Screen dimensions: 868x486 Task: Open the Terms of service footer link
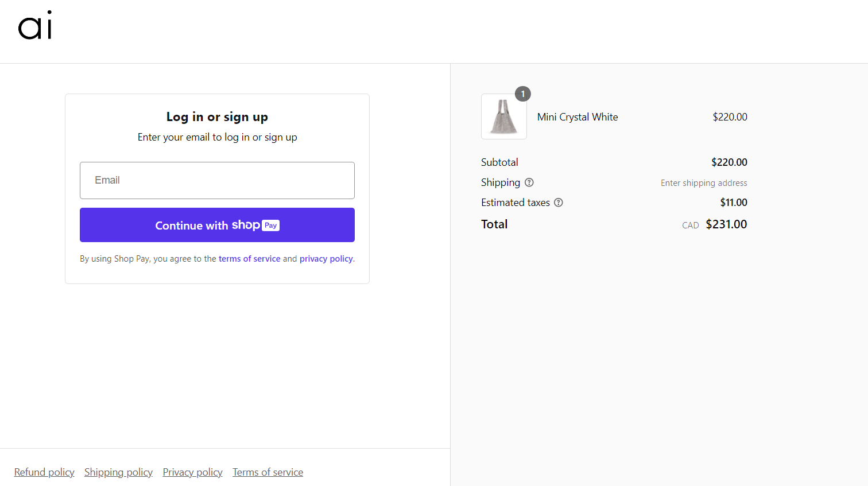click(268, 472)
